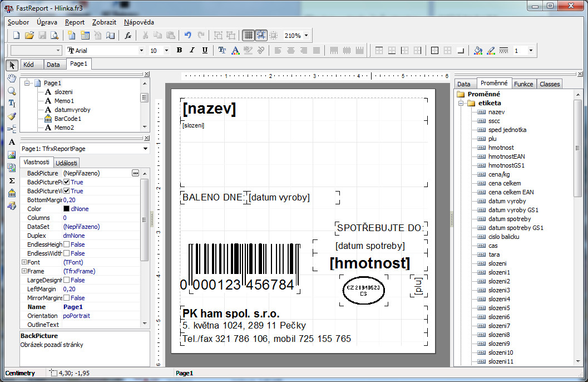
Task: Collapse the Page1 tree node
Action: (27, 83)
